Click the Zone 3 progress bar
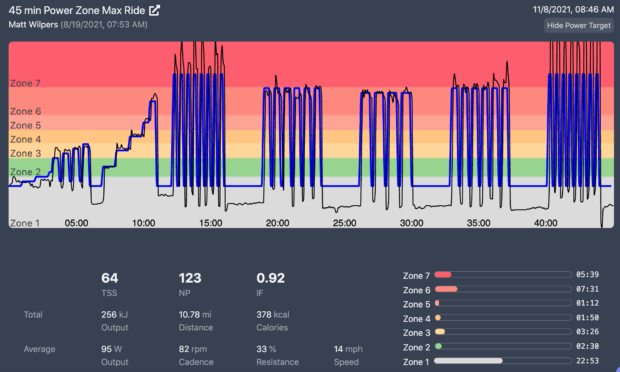 [503, 332]
